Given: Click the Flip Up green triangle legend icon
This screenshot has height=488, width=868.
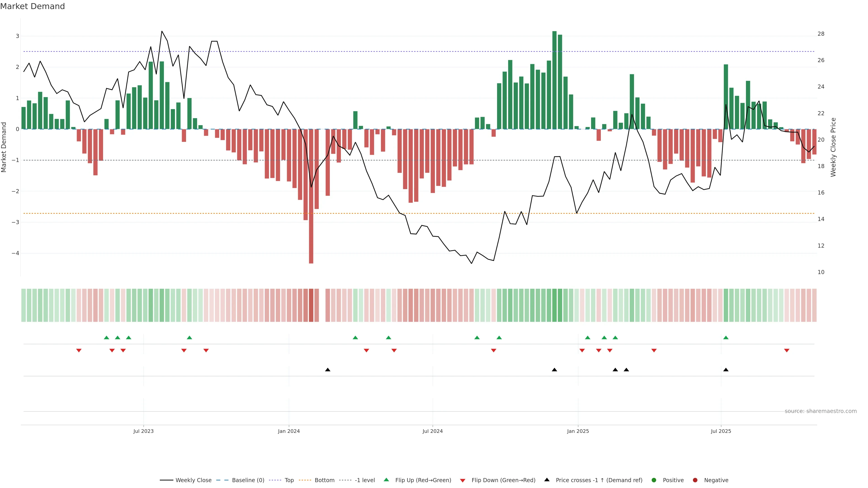Looking at the screenshot, I should 387,480.
